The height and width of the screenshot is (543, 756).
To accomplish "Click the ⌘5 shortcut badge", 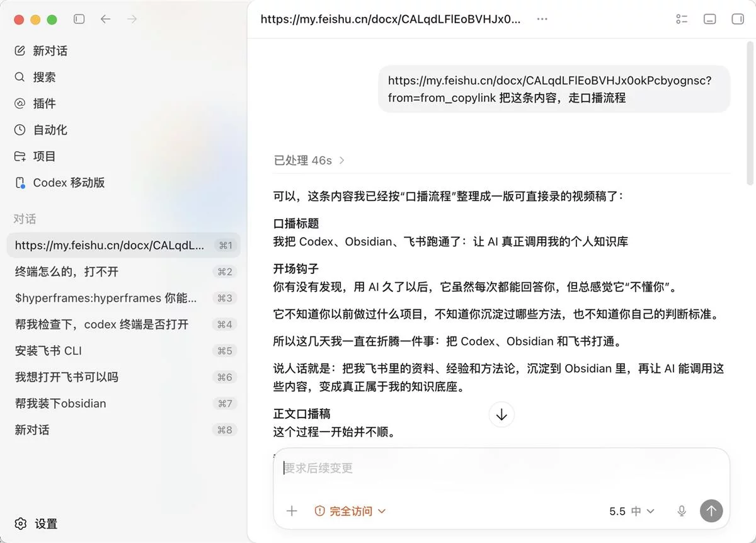I will [226, 351].
